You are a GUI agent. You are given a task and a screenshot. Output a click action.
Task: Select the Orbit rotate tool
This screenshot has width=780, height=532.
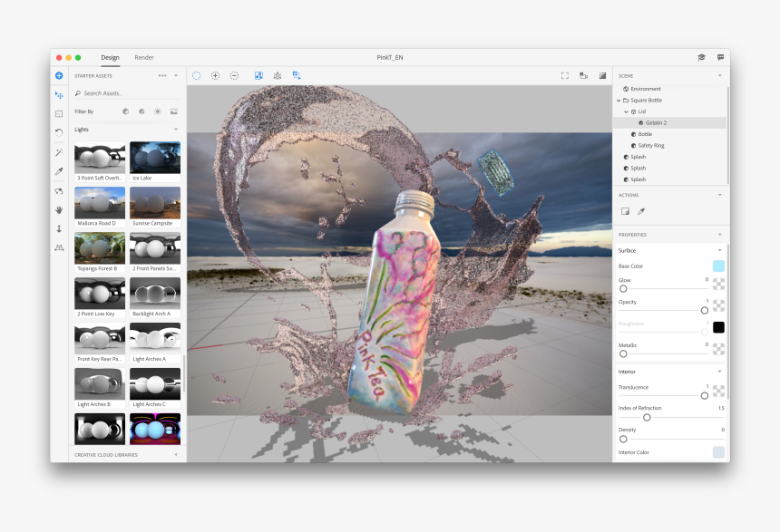[59, 132]
